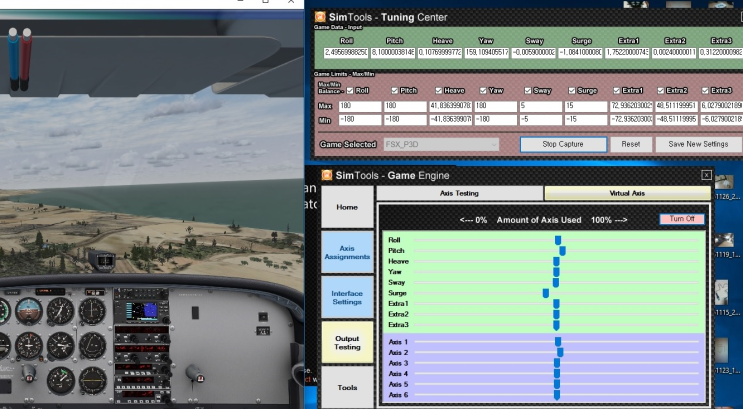Image resolution: width=743 pixels, height=409 pixels.
Task: Click the heading indicator gauge in cockpit
Action: 29,346
